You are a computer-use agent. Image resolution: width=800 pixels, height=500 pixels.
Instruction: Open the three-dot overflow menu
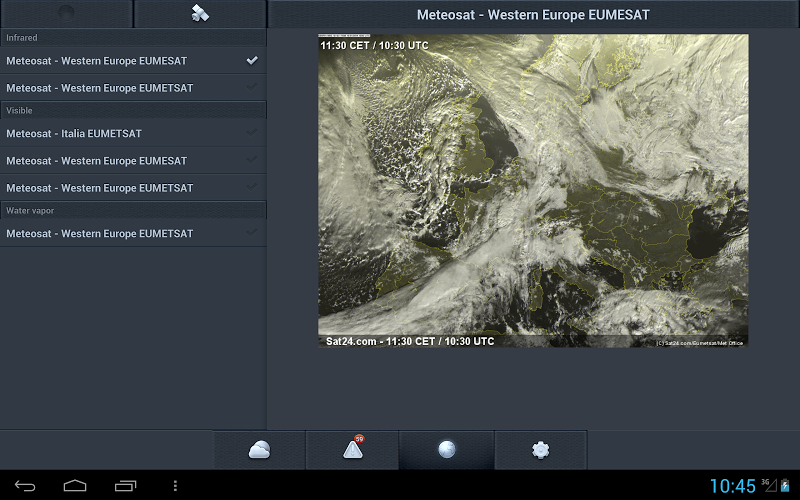pos(176,486)
